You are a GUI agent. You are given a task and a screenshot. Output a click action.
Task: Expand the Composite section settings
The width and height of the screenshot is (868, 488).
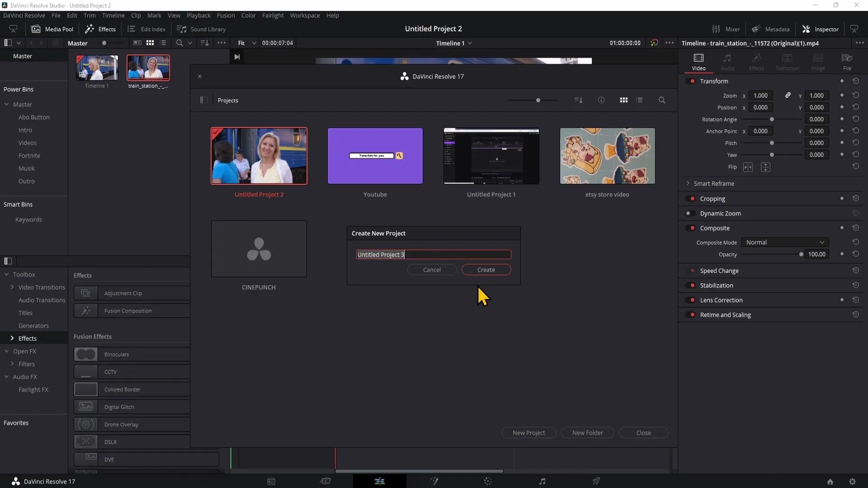click(715, 228)
